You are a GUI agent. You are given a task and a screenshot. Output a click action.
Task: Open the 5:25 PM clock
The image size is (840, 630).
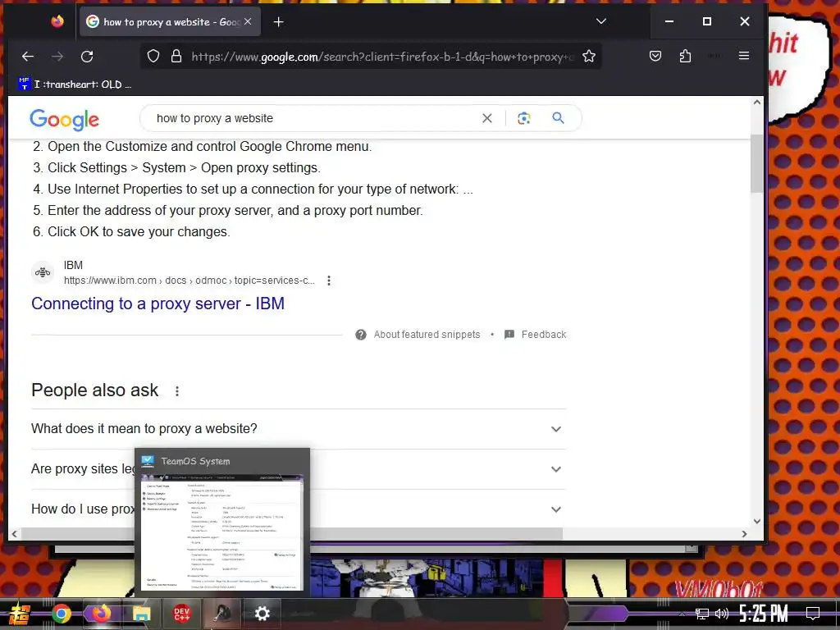coord(764,614)
